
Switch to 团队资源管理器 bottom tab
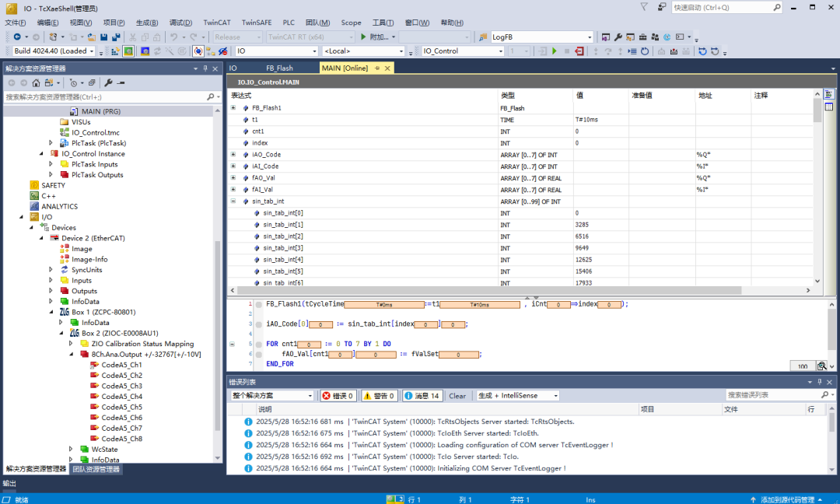pos(96,469)
